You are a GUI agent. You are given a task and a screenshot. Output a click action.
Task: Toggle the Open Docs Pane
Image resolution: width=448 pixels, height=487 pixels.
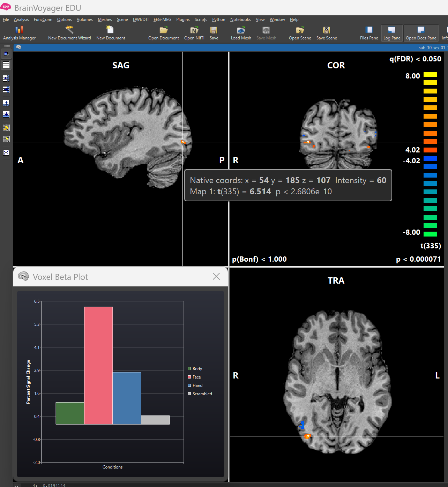tap(421, 33)
